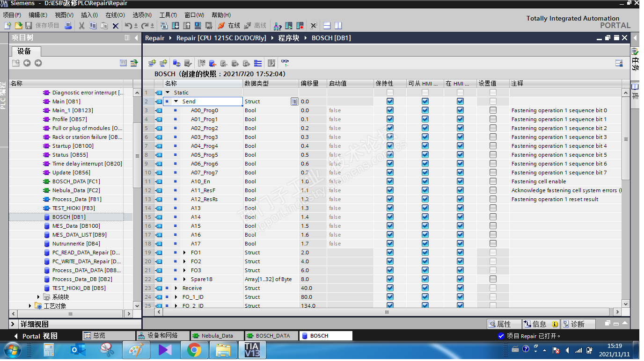
Task: Collapse the Static section in the table
Action: [168, 93]
